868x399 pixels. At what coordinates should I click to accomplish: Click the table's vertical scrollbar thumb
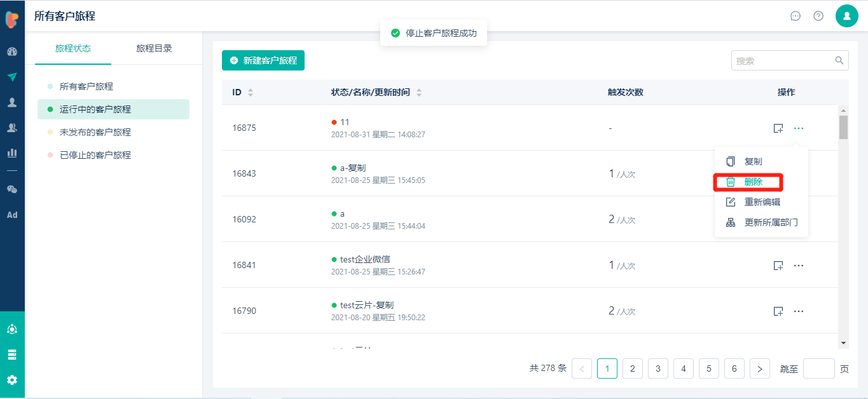(x=844, y=127)
